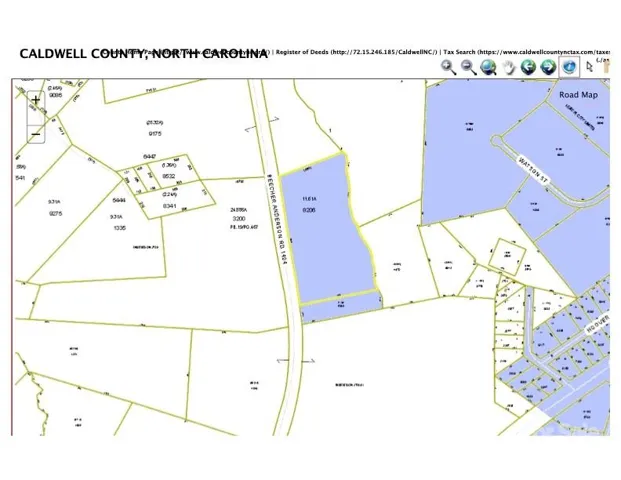Click the small blue parcel below 8206
The height and width of the screenshot is (480, 621).
[341, 307]
